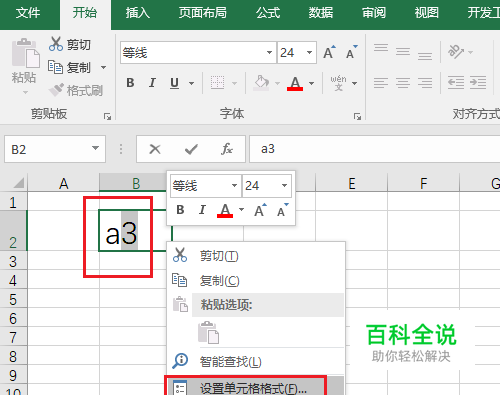500x395 pixels.
Task: Increase font size in the ribbon
Action: 329,53
